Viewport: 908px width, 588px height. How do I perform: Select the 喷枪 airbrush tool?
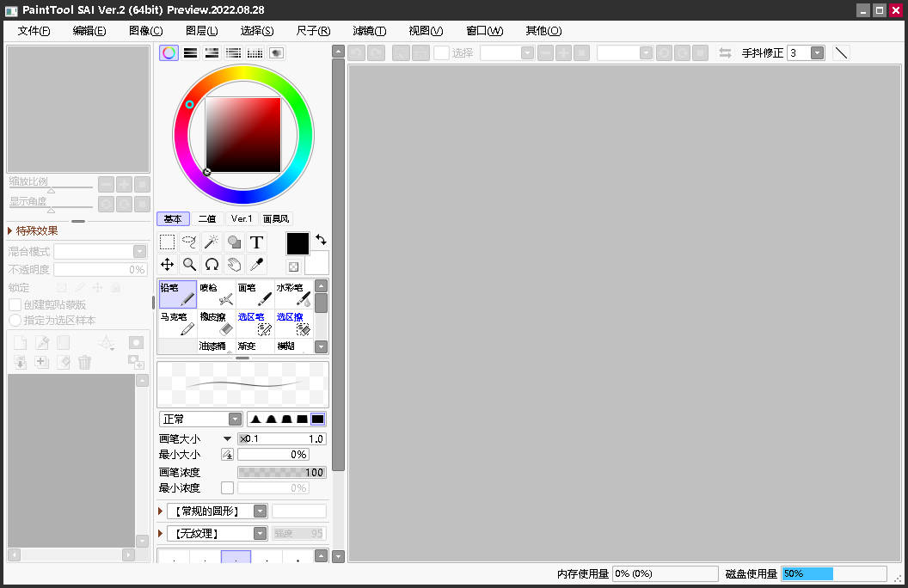(217, 295)
